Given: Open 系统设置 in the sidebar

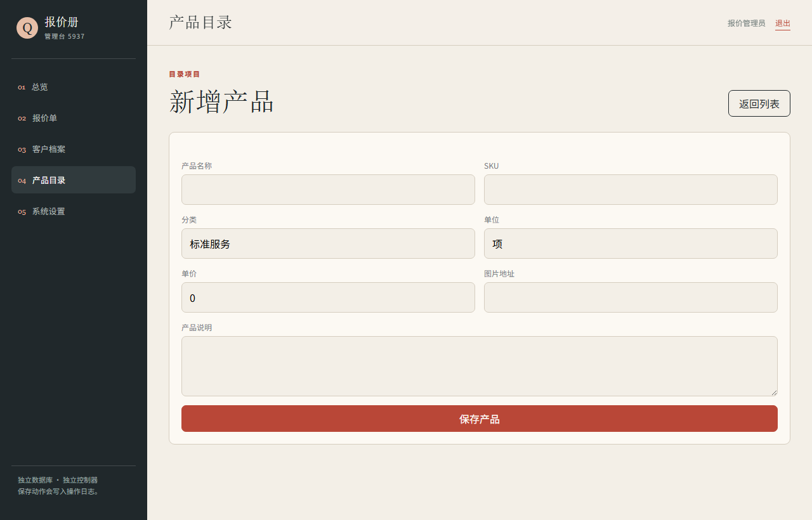Looking at the screenshot, I should pyautogui.click(x=74, y=211).
